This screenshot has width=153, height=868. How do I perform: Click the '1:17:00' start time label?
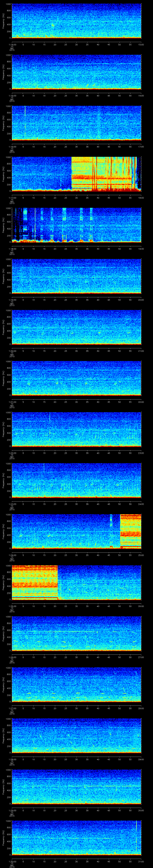point(12,197)
